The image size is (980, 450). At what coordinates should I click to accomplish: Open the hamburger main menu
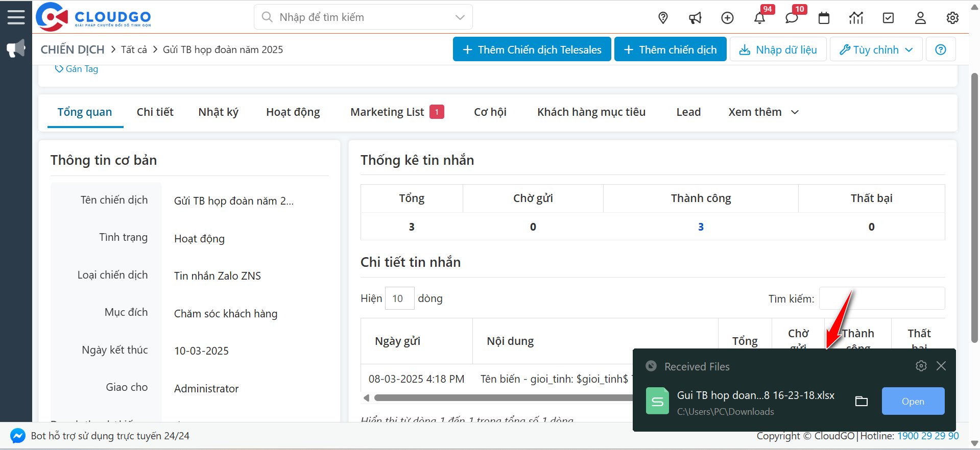(16, 17)
